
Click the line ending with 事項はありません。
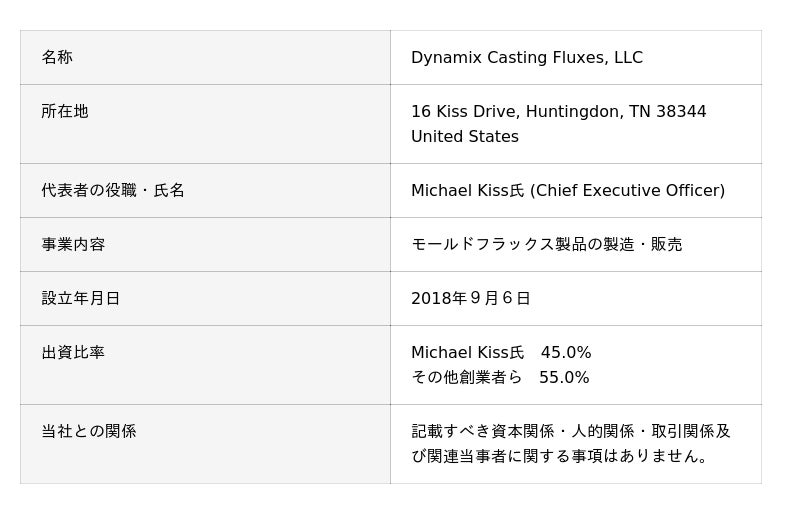pos(562,457)
